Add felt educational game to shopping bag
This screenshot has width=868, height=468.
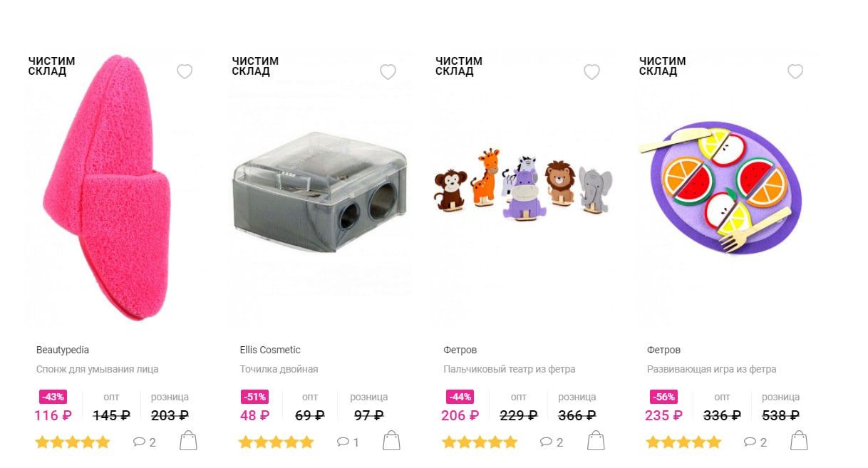(799, 441)
